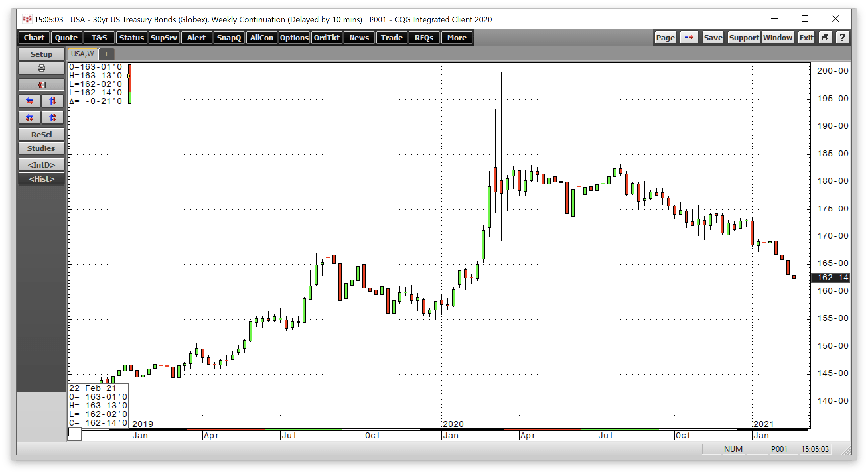
Task: Click the CQG app icon in title bar
Action: click(x=27, y=19)
